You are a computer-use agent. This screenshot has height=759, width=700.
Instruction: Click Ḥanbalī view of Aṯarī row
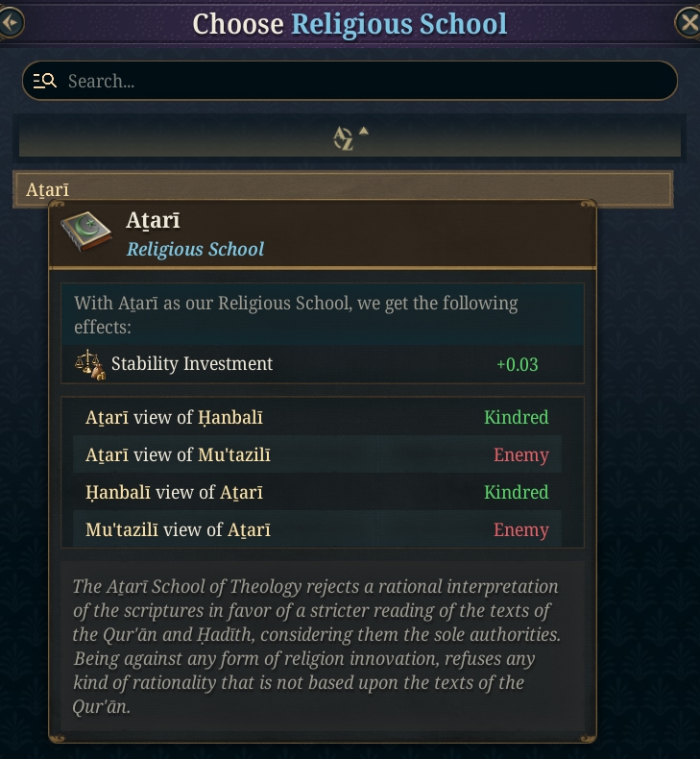tap(317, 492)
